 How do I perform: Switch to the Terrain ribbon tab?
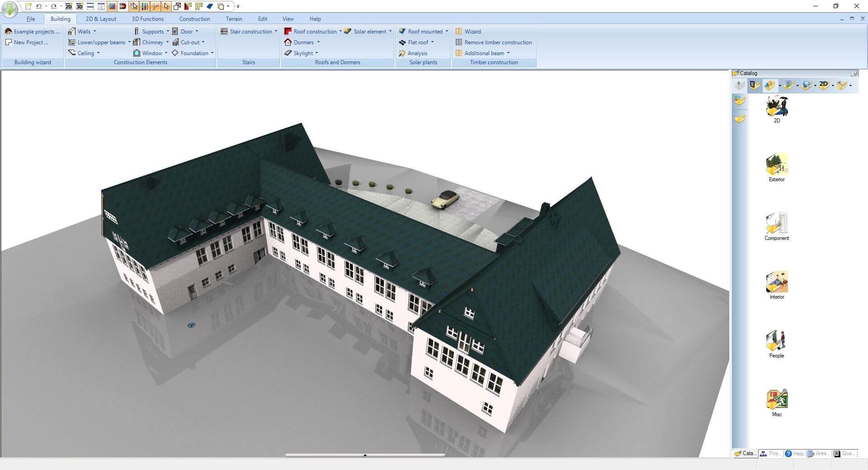(234, 19)
